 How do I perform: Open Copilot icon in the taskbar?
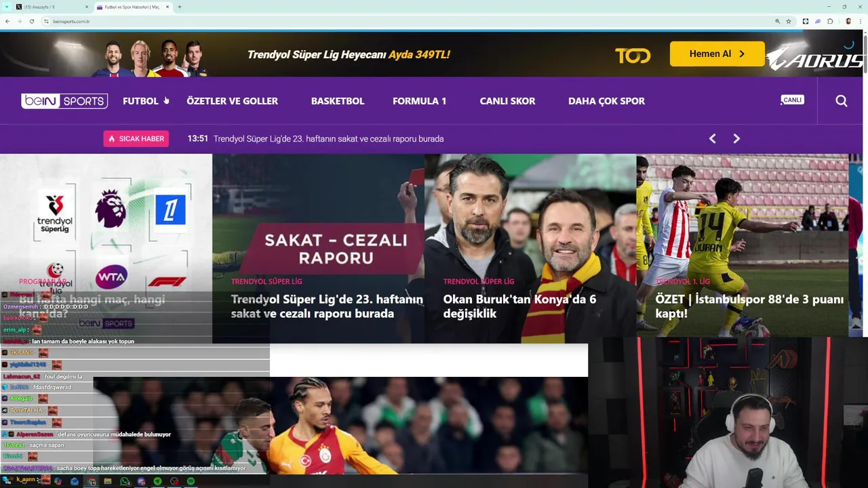58,481
